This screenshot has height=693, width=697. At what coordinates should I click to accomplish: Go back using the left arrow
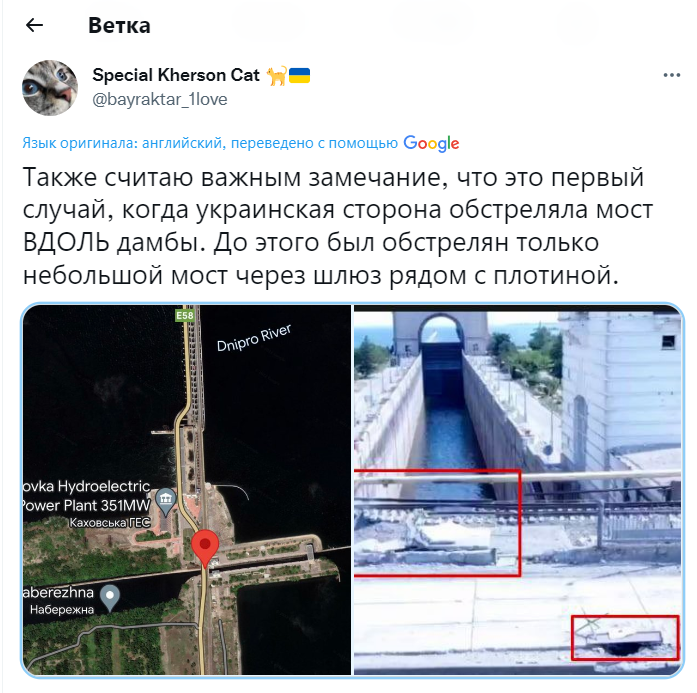[x=34, y=25]
